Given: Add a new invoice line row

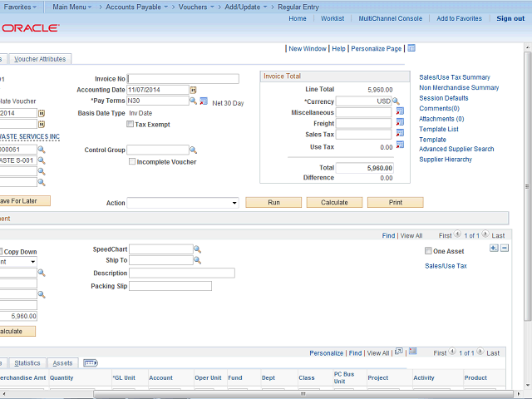Looking at the screenshot, I should click(x=494, y=248).
